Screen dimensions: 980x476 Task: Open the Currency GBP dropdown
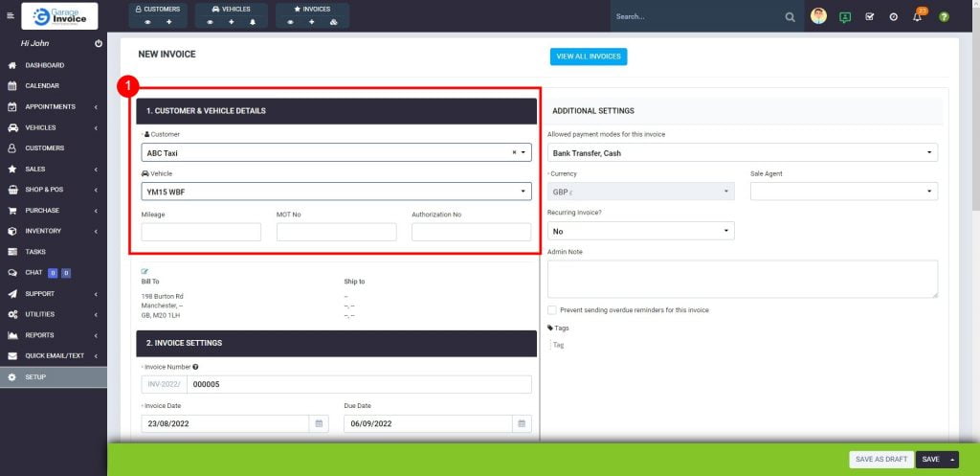[640, 192]
